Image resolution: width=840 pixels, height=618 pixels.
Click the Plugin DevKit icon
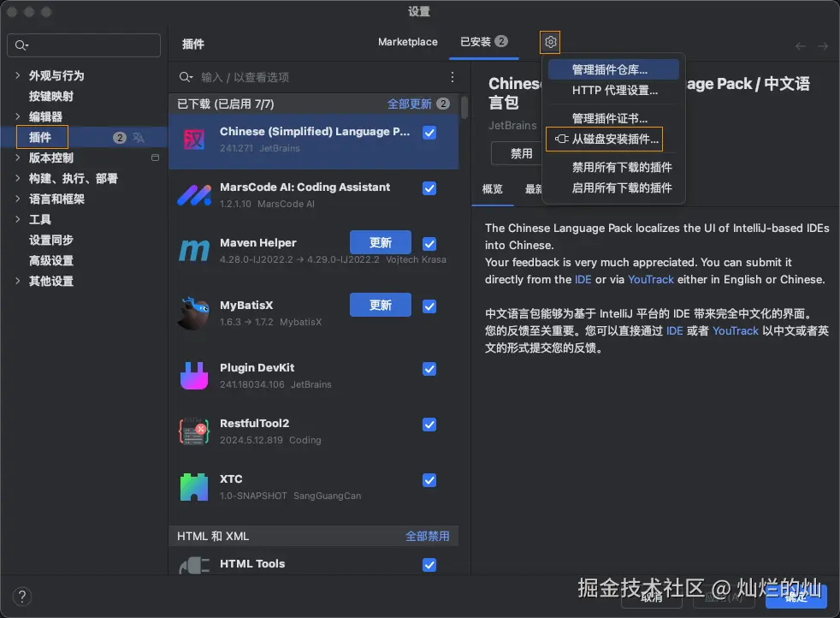coord(194,376)
